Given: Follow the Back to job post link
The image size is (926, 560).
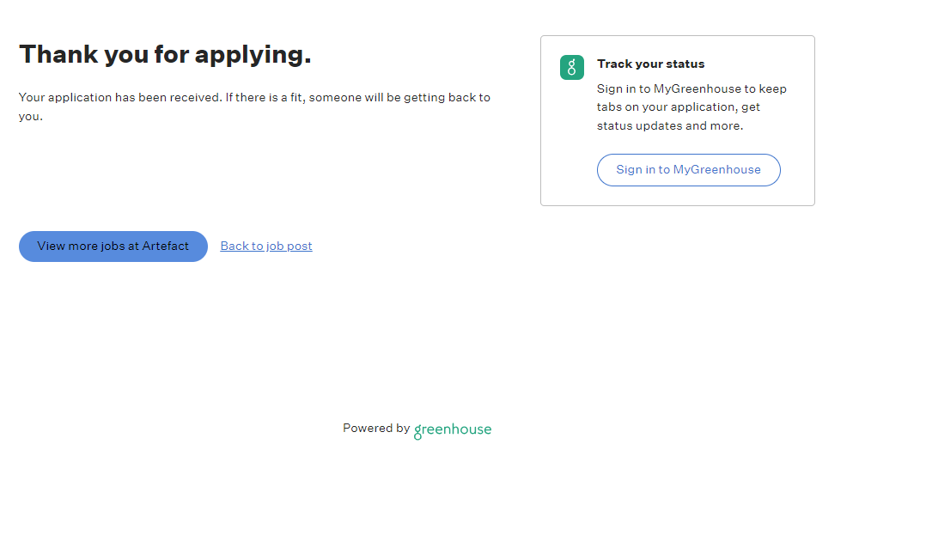Looking at the screenshot, I should coord(265,246).
